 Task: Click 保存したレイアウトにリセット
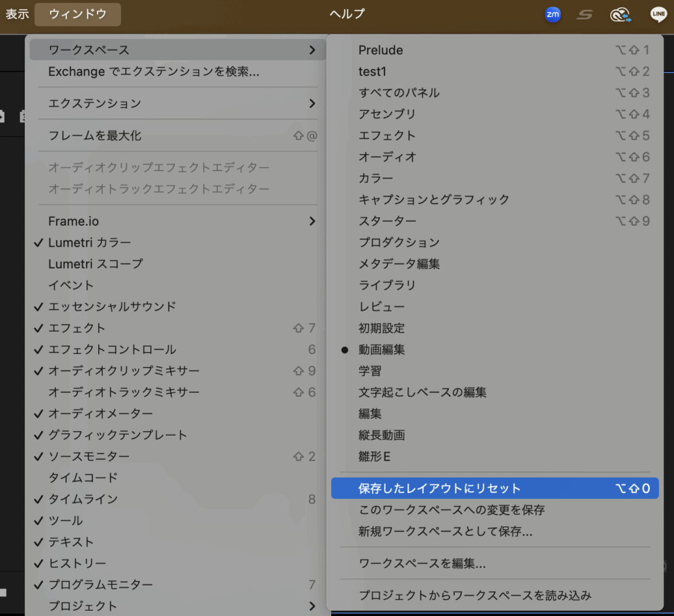(495, 488)
